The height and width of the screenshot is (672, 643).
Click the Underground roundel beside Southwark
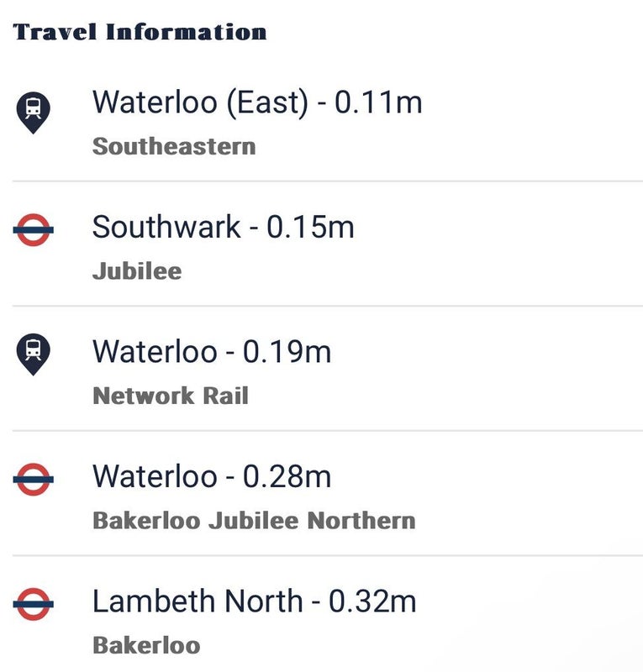[34, 228]
